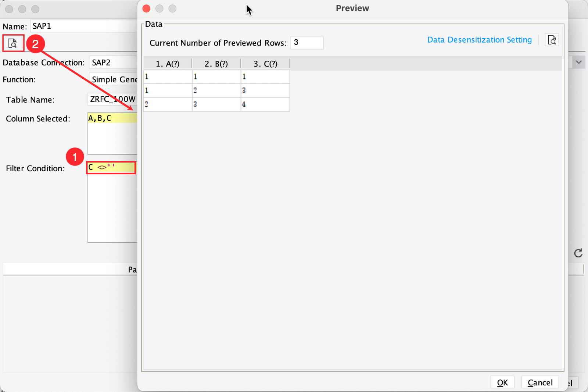Edit Current Number of Previewed Rows field

click(306, 43)
